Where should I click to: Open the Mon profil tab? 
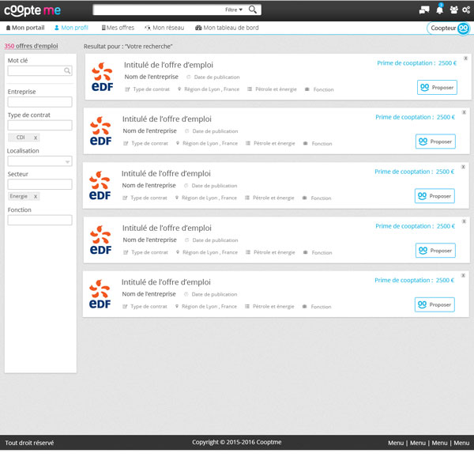coord(71,28)
